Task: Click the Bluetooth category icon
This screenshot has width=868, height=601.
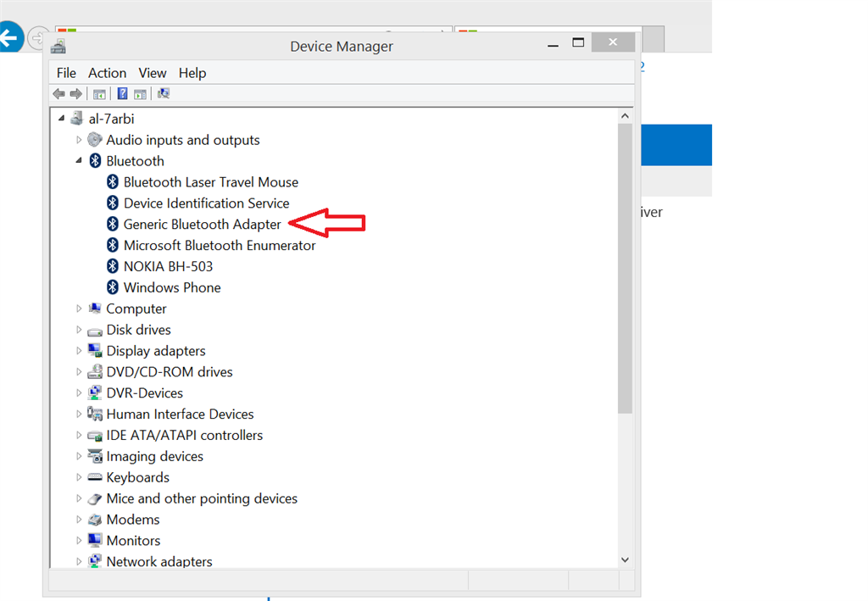Action: click(x=95, y=160)
